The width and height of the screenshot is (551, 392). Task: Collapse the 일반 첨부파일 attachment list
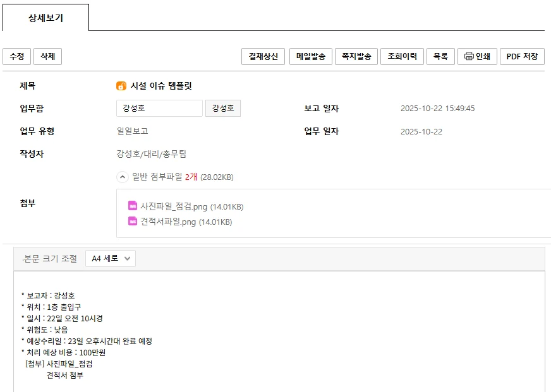tap(123, 177)
